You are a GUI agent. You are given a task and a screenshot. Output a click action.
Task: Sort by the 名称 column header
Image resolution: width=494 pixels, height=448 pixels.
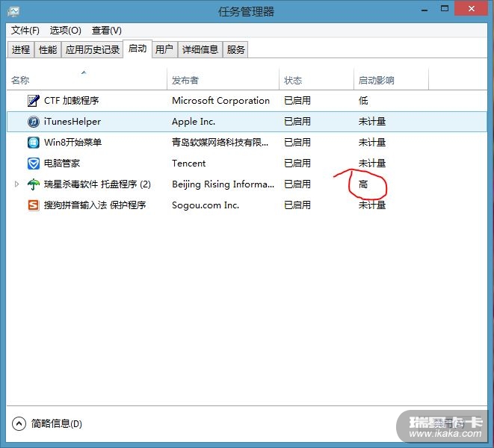pos(87,80)
